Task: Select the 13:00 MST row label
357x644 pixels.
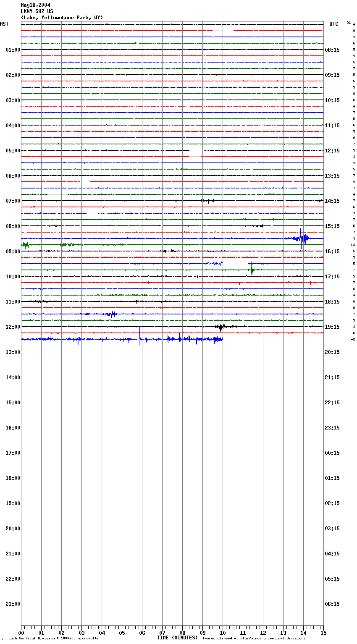Action: (13, 352)
